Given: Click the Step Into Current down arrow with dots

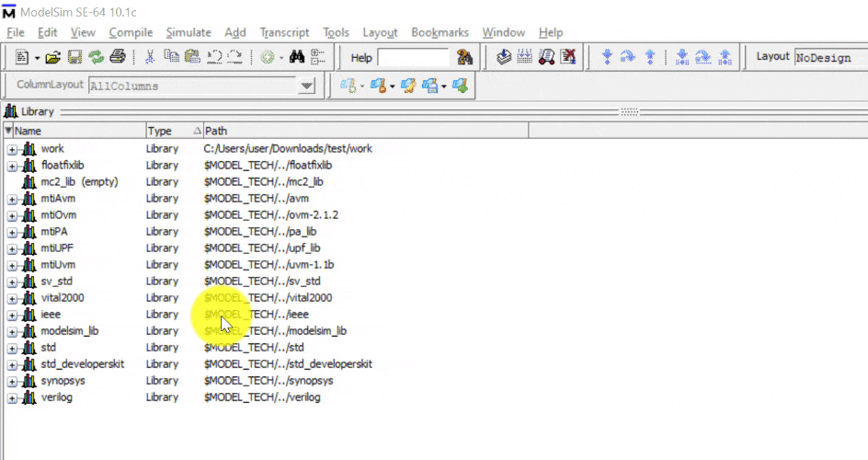Looking at the screenshot, I should (682, 56).
